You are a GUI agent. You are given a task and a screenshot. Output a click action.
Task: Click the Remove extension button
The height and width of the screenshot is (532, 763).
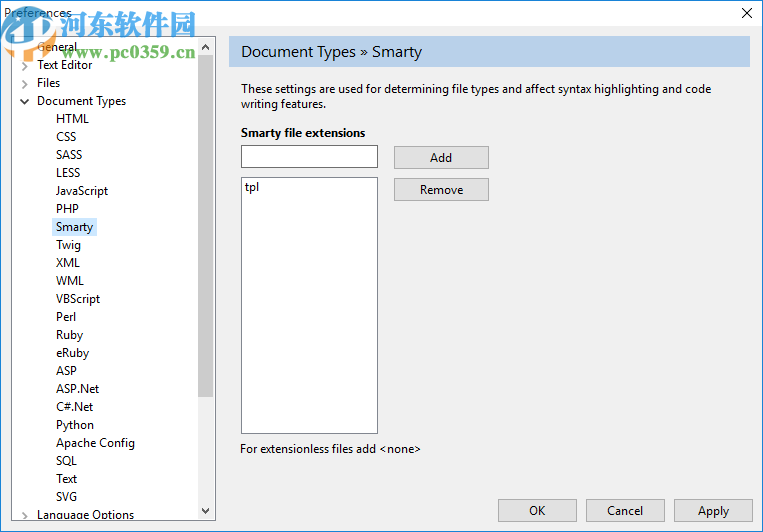coord(441,190)
